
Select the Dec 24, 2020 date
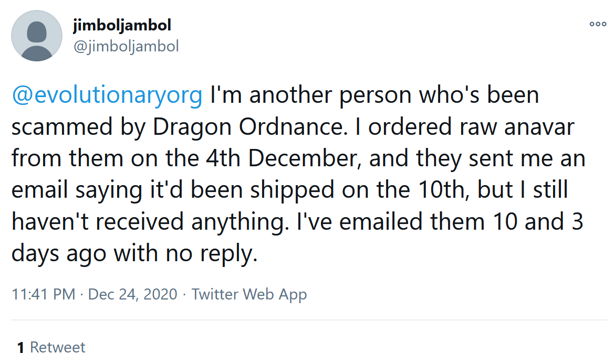(133, 294)
